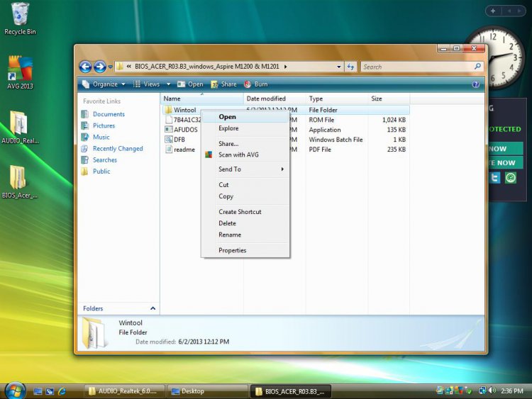Click the Twitter icon in AVG gadget
This screenshot has height=399, width=532.
tap(495, 177)
